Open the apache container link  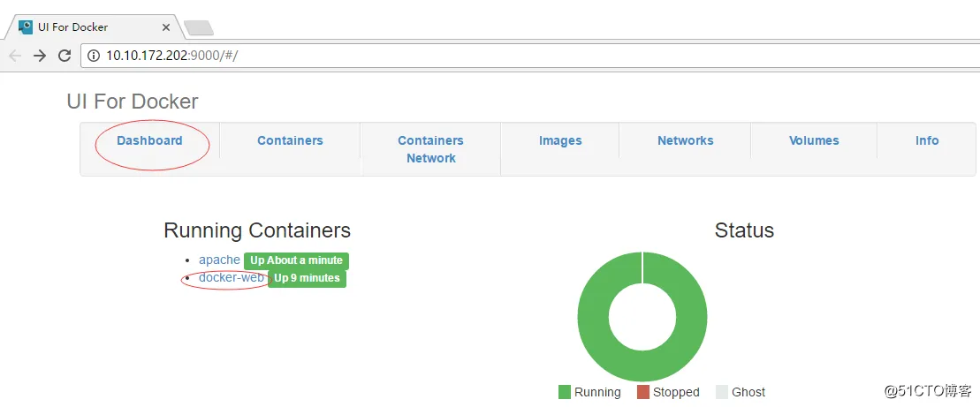(219, 260)
